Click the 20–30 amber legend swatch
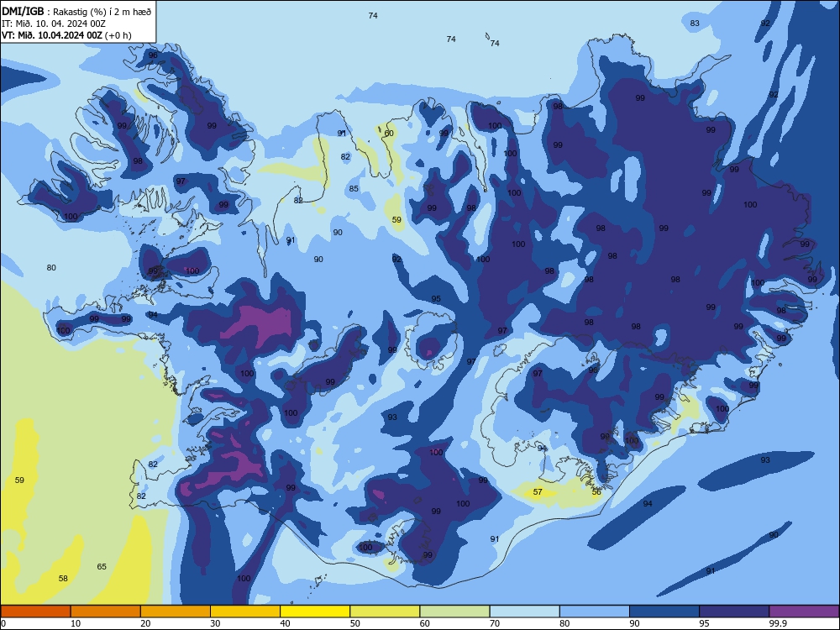 [176, 612]
